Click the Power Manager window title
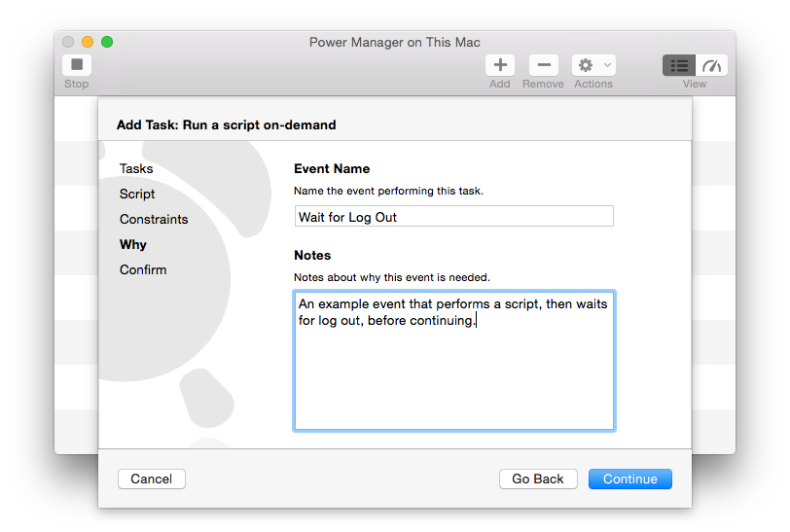Screen dimensions: 790x532 point(394,42)
